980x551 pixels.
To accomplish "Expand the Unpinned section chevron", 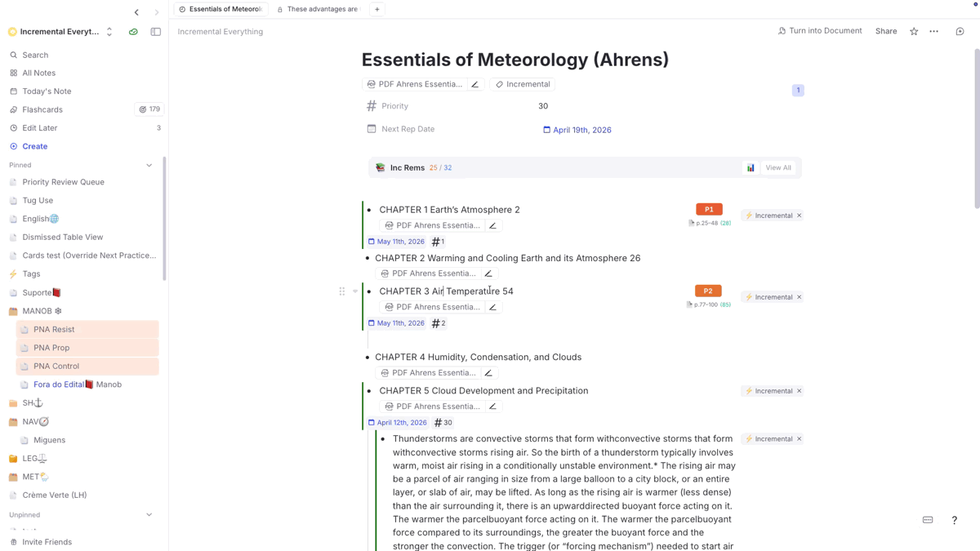I will (x=149, y=515).
